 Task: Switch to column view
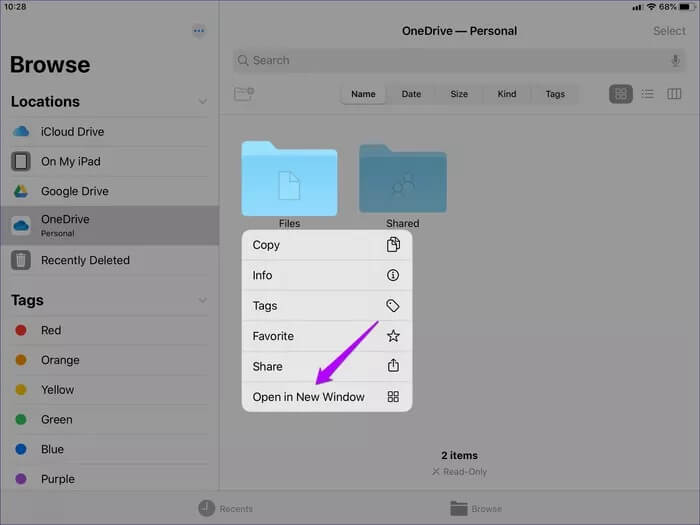click(674, 94)
